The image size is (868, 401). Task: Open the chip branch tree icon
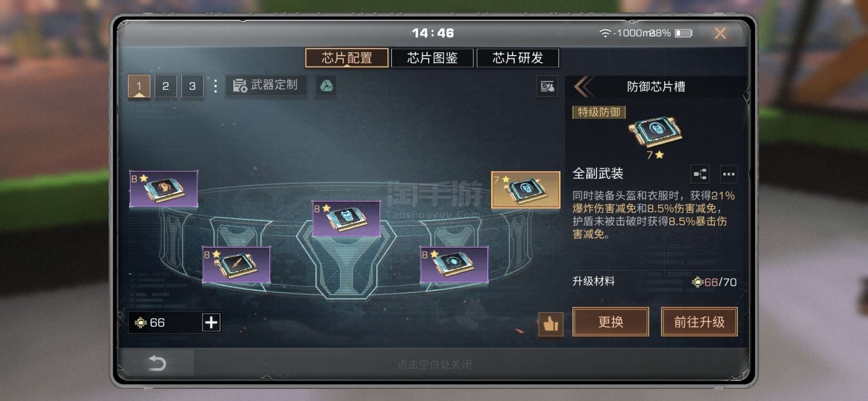pos(700,174)
